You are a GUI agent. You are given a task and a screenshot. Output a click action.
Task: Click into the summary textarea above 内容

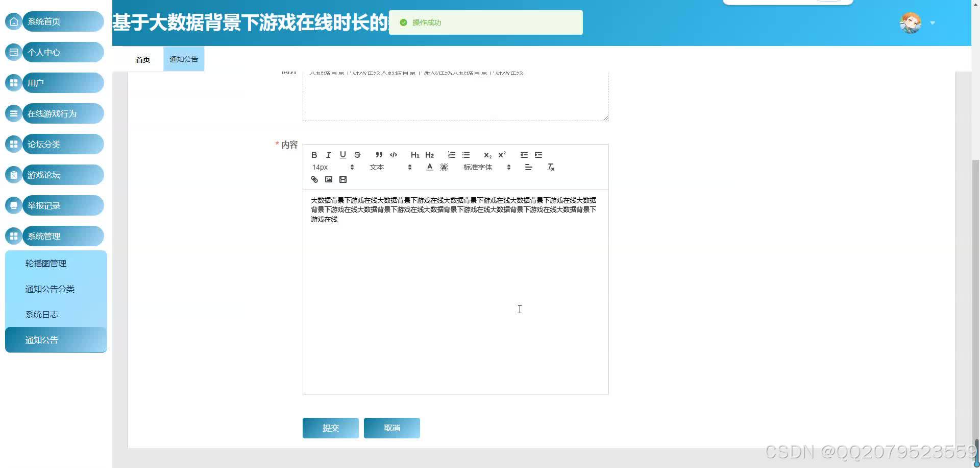pos(456,96)
